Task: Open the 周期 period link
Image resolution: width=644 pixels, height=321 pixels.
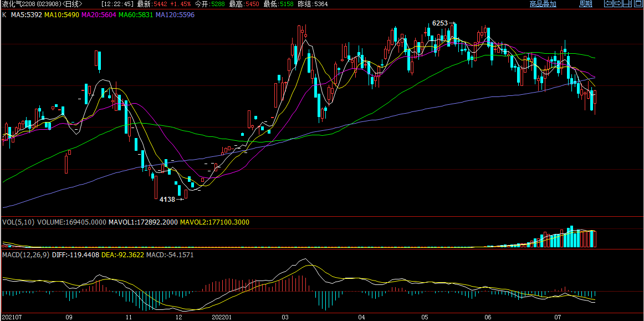Action: (x=586, y=4)
